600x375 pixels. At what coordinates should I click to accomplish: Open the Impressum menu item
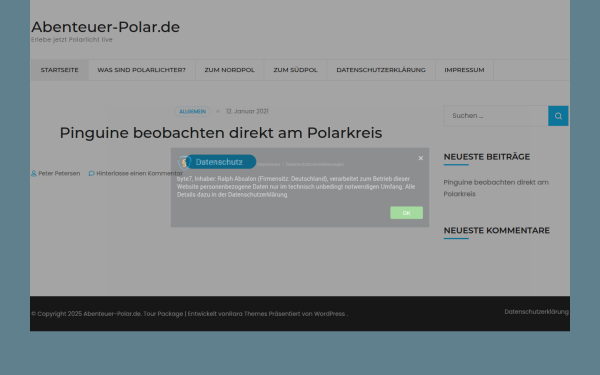pyautogui.click(x=464, y=70)
